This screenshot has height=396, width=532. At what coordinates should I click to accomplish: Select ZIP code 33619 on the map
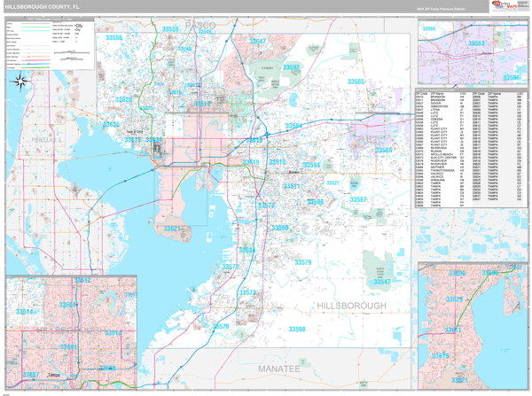[251, 162]
